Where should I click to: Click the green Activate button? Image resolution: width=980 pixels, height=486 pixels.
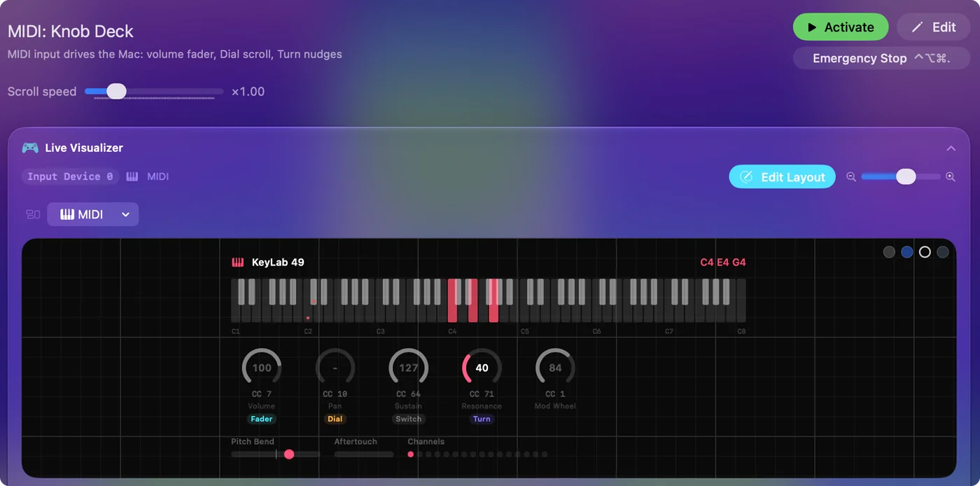(x=841, y=27)
